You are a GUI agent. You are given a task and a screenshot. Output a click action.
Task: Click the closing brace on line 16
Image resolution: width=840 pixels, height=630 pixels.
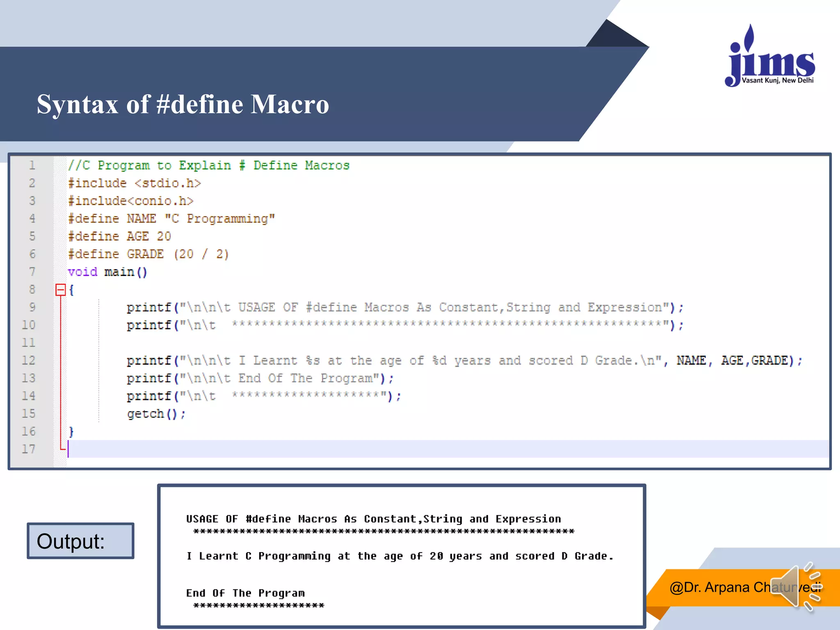pos(71,431)
